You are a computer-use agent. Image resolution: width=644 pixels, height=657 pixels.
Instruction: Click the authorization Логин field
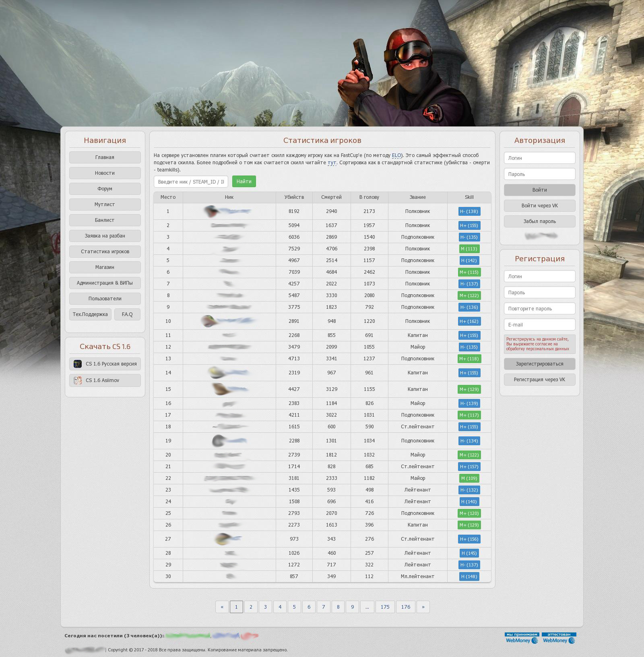pos(539,158)
